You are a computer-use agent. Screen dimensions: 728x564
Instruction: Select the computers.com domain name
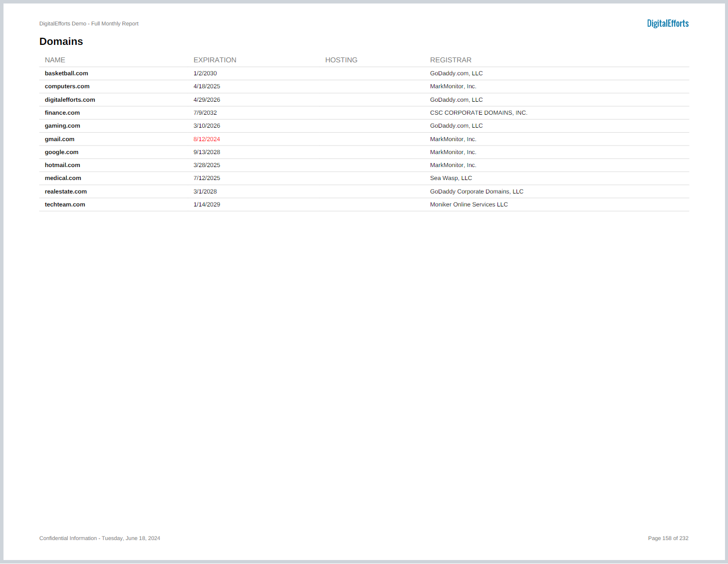pyautogui.click(x=67, y=86)
